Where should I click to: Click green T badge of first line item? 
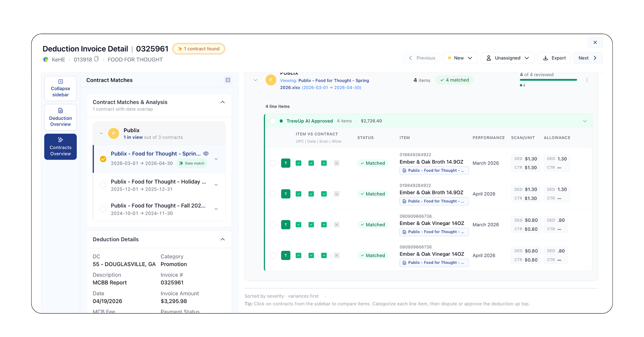click(286, 163)
